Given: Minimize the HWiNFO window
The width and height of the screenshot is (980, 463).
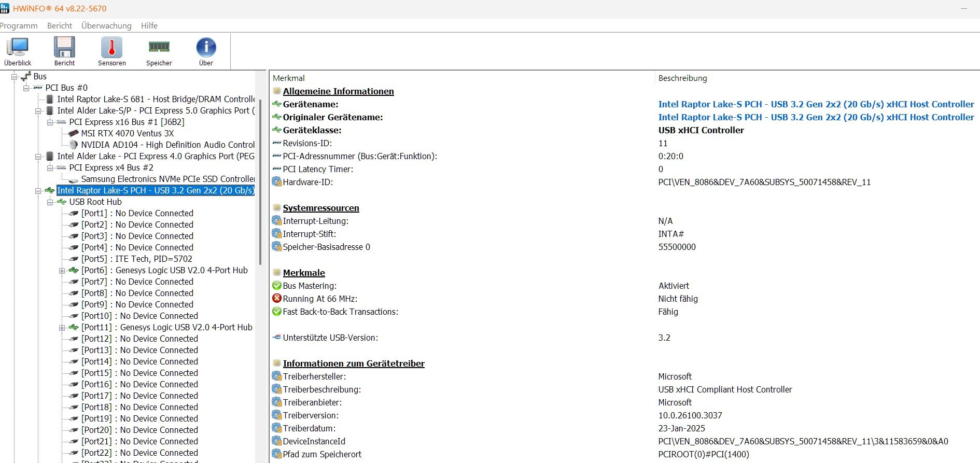Looking at the screenshot, I should click(963, 8).
